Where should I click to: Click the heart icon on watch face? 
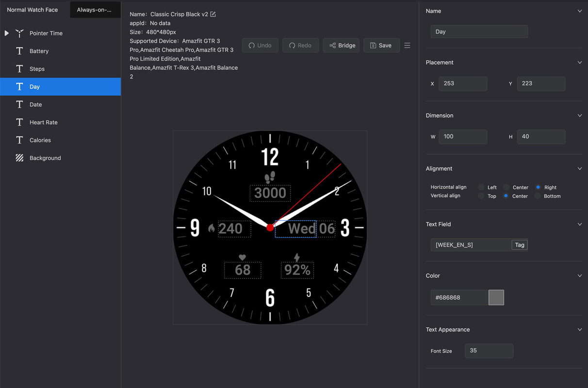coord(243,257)
